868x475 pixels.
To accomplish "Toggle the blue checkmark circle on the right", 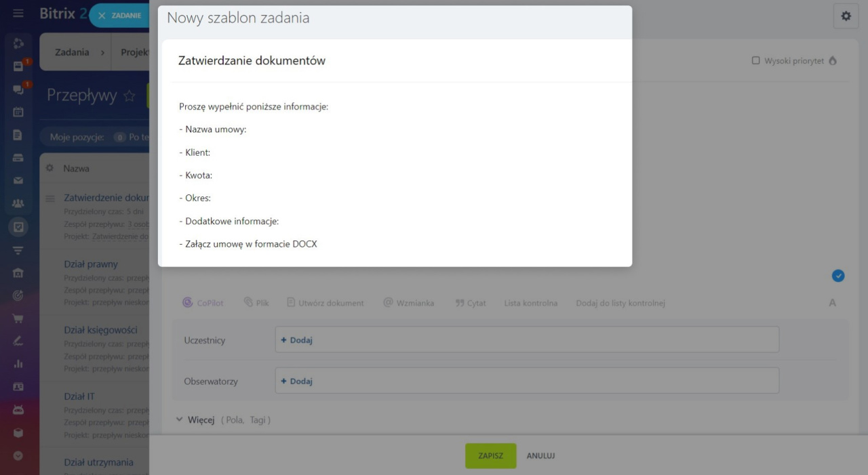I will (838, 276).
